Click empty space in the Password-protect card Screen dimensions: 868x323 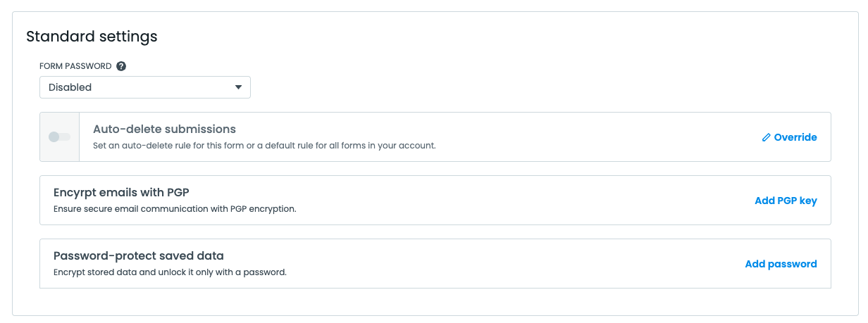click(493, 264)
